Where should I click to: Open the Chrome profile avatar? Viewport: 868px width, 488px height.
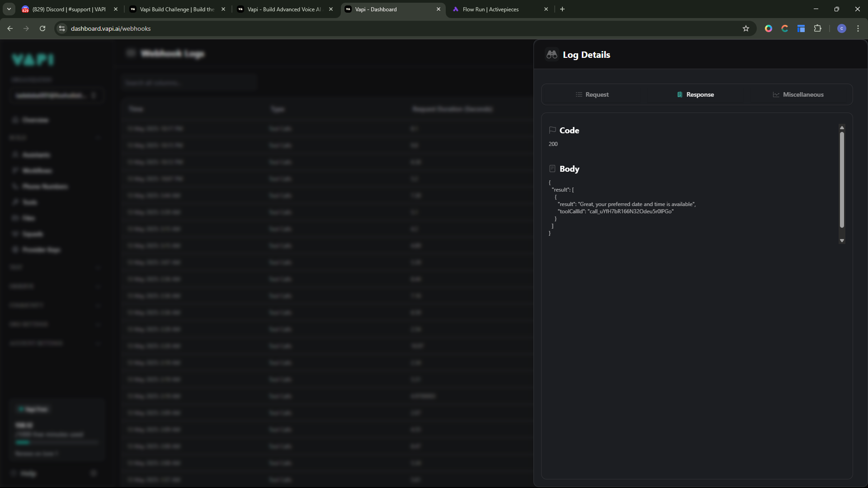point(841,28)
